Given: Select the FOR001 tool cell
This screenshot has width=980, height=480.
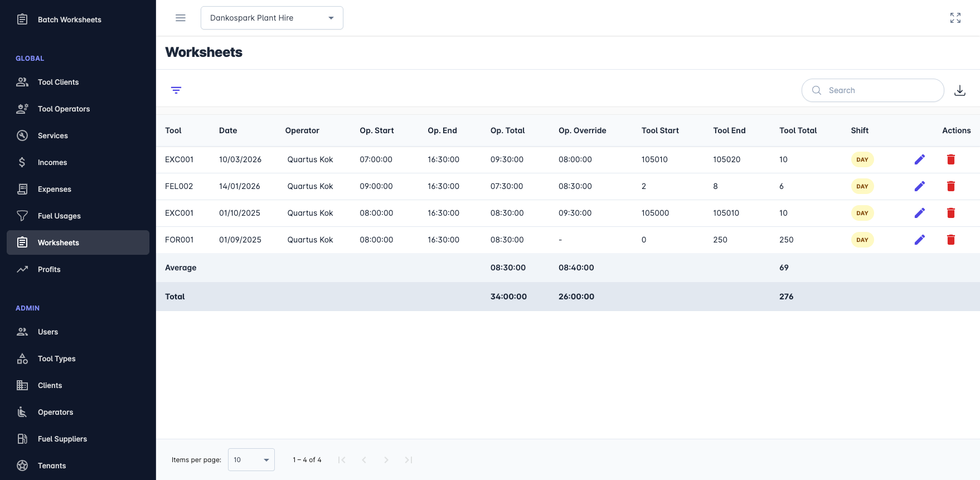Looking at the screenshot, I should click(179, 240).
